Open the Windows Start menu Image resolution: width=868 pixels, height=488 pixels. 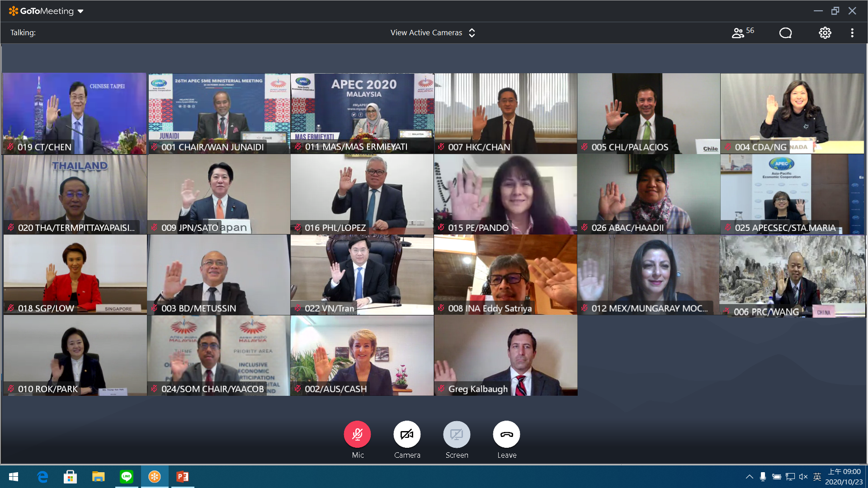pyautogui.click(x=14, y=477)
